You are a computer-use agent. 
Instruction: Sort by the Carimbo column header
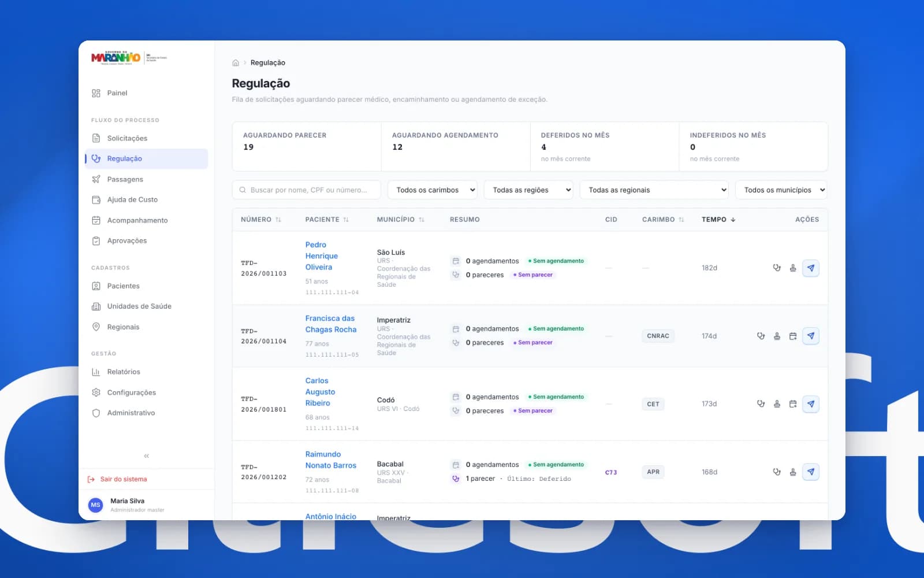point(663,220)
